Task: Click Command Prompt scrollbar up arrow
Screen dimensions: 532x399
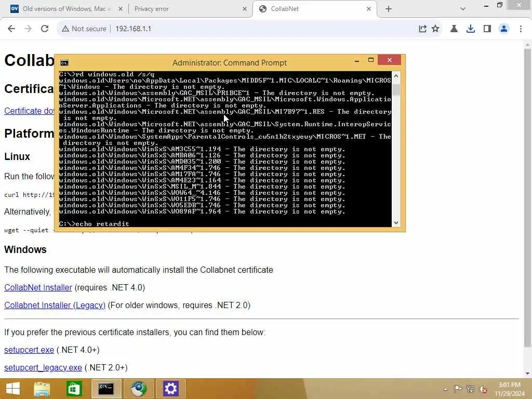Action: click(396, 76)
